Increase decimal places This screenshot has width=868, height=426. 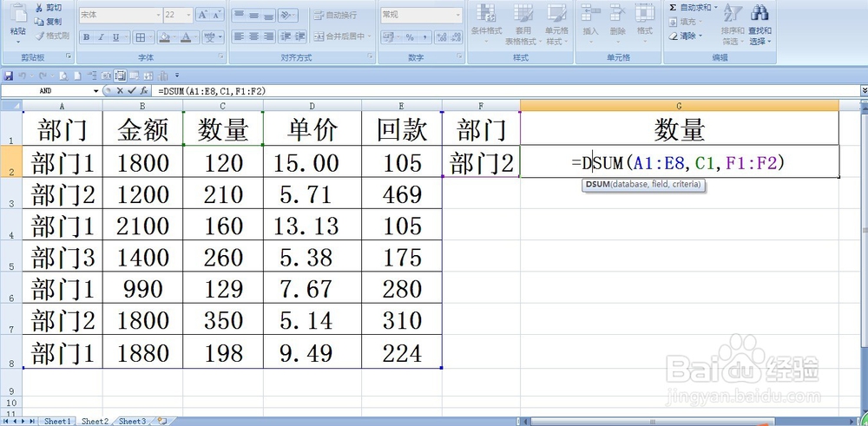pyautogui.click(x=441, y=37)
